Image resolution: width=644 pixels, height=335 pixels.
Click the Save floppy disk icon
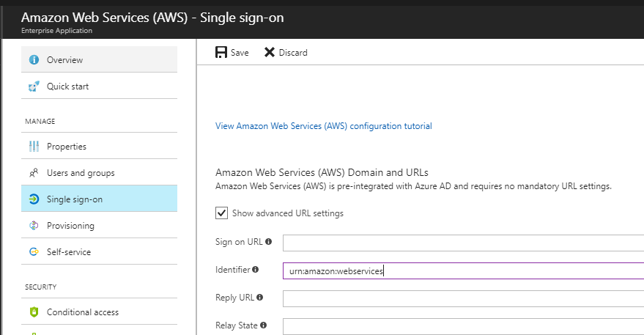pyautogui.click(x=221, y=52)
